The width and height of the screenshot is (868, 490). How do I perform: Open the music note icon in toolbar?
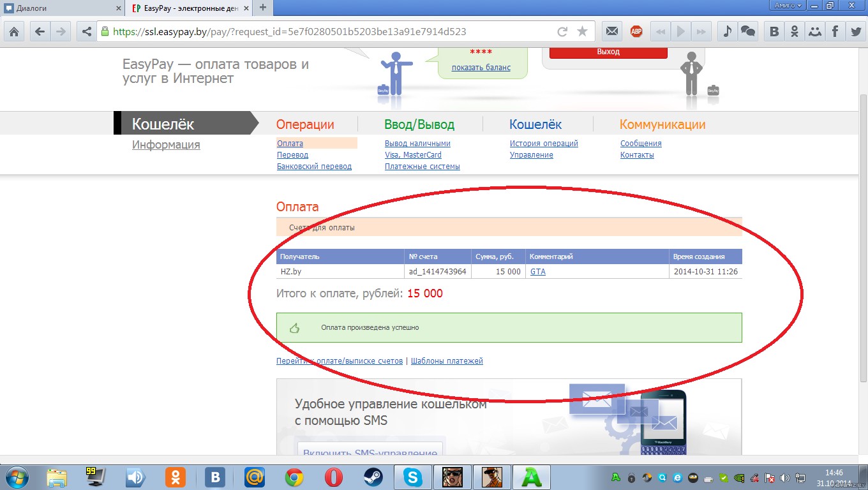726,31
